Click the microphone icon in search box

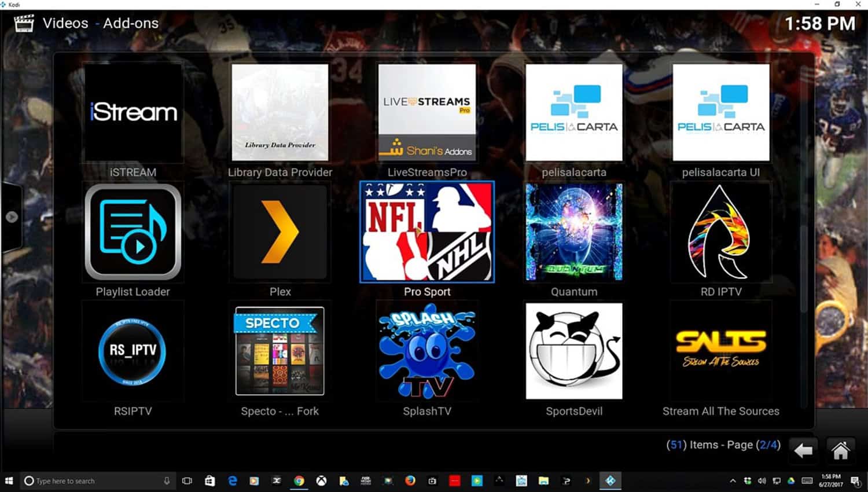click(167, 480)
